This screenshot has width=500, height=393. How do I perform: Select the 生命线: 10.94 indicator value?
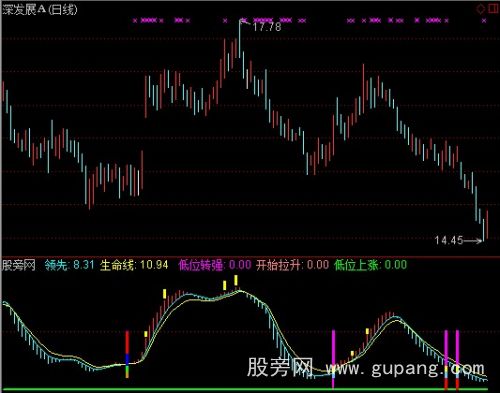[134, 265]
